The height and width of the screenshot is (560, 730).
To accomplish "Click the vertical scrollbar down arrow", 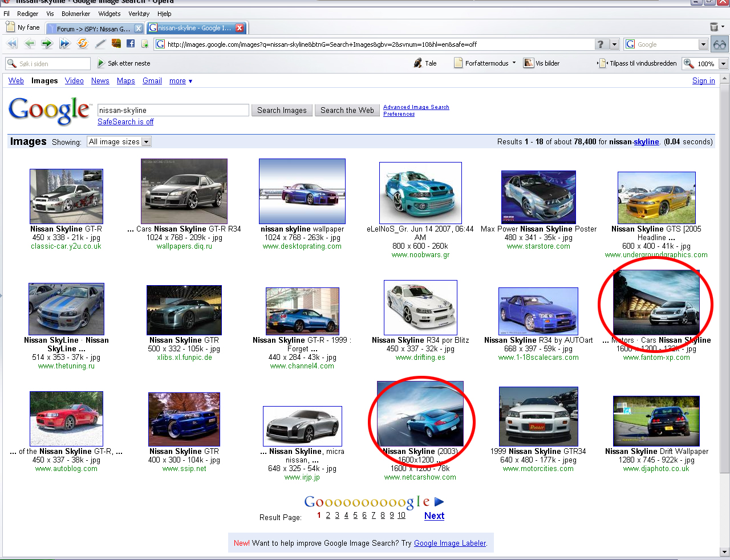I will pyautogui.click(x=724, y=551).
